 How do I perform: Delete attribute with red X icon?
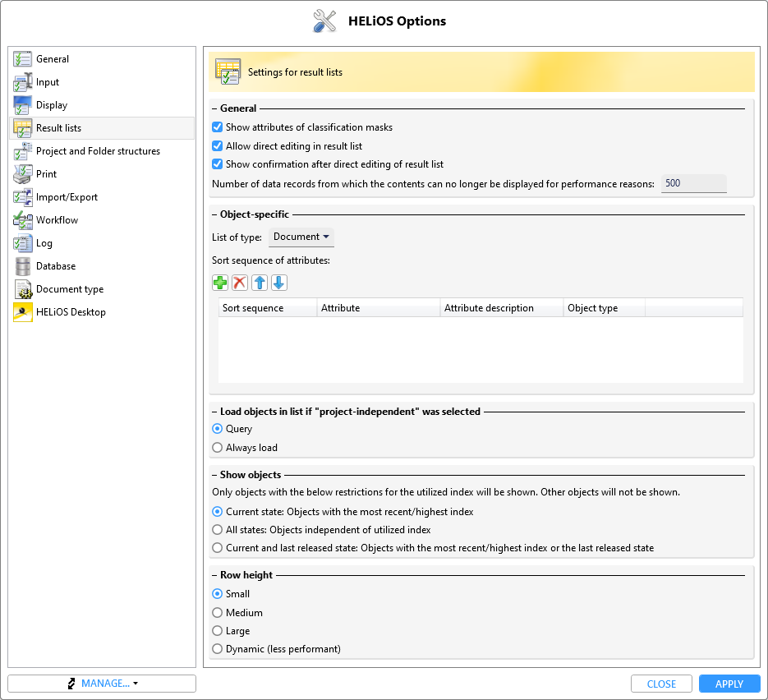[240, 283]
